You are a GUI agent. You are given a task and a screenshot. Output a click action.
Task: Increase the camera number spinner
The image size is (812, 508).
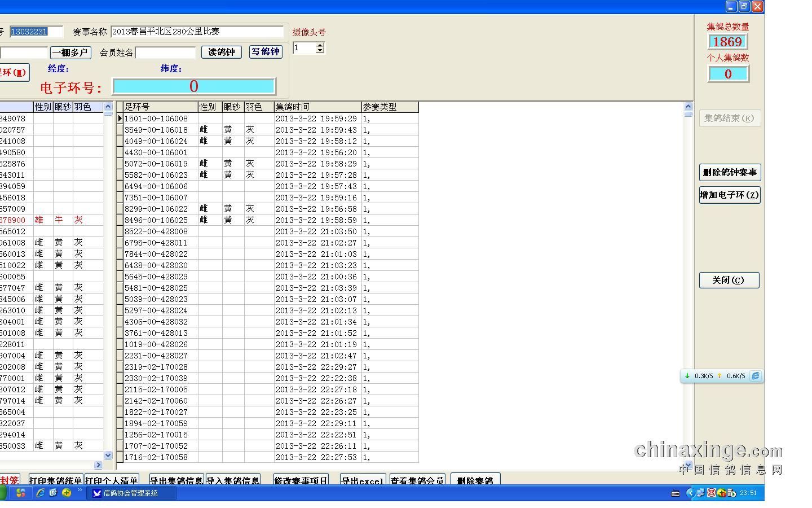tap(320, 45)
